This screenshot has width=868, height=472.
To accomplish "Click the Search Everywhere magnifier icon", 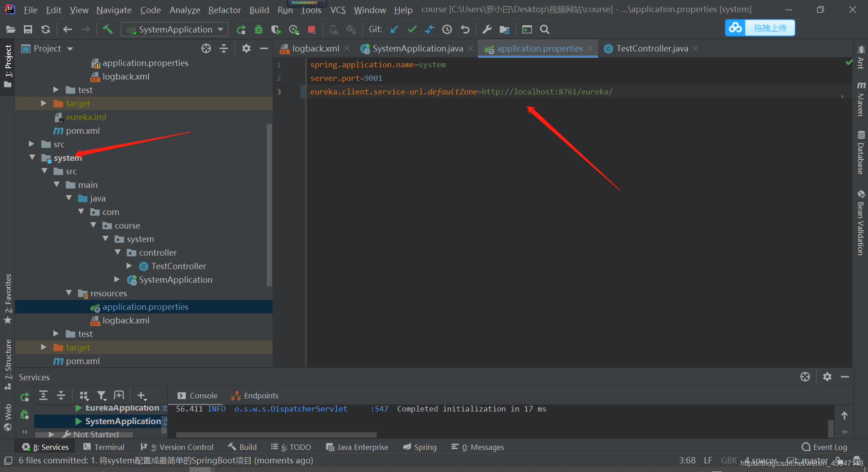I will click(545, 30).
